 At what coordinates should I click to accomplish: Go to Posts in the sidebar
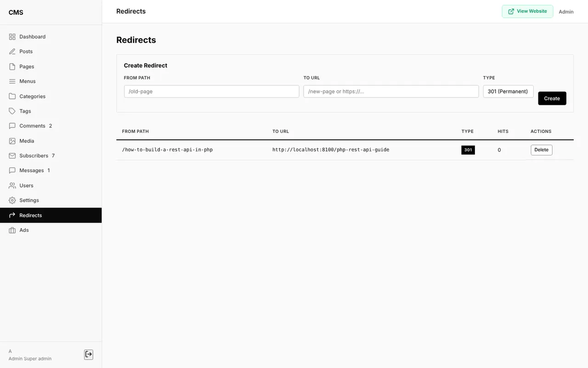tap(51, 52)
